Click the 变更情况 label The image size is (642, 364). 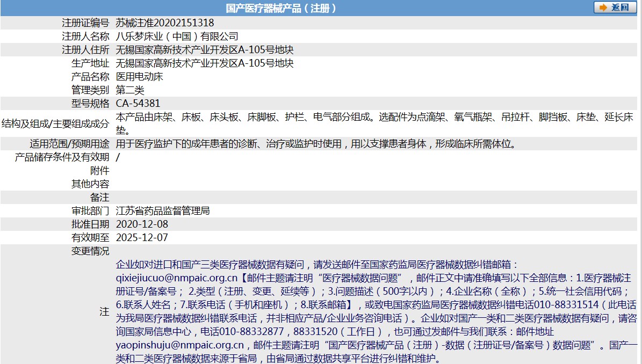click(x=90, y=251)
